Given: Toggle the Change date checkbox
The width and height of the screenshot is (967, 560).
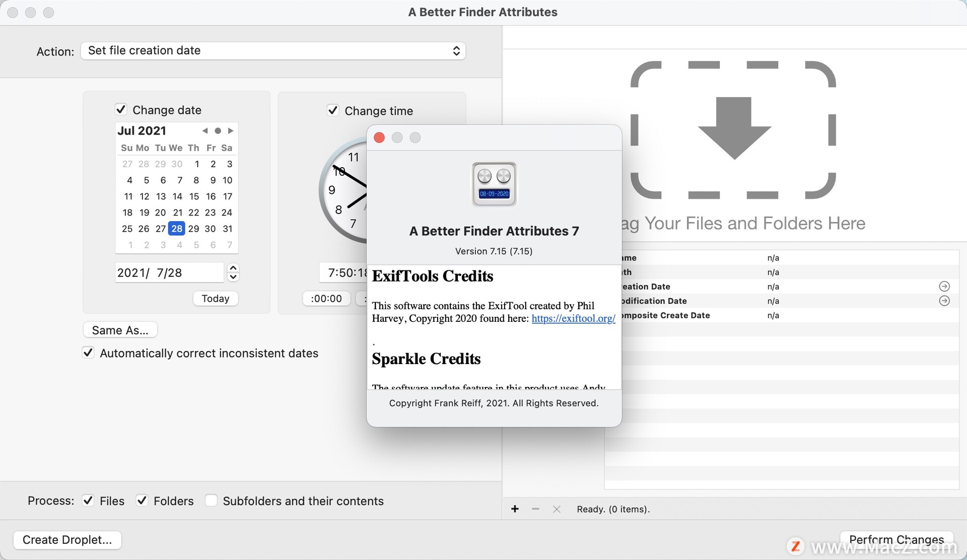Looking at the screenshot, I should (x=121, y=109).
